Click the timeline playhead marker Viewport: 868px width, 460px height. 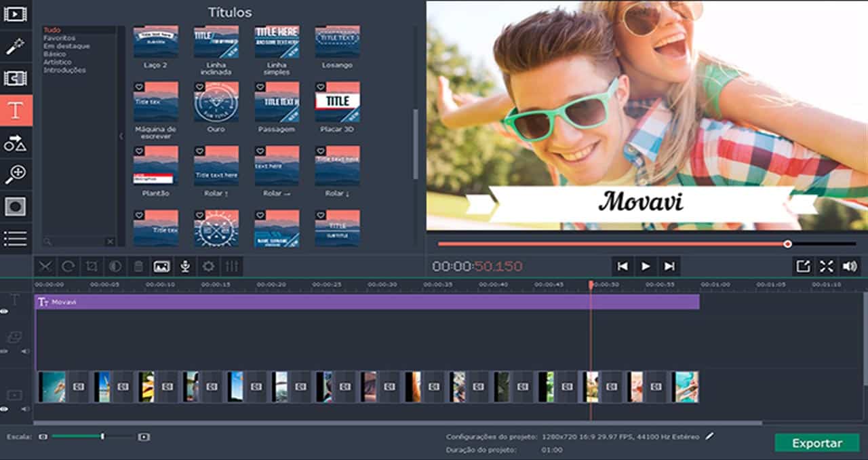click(591, 285)
